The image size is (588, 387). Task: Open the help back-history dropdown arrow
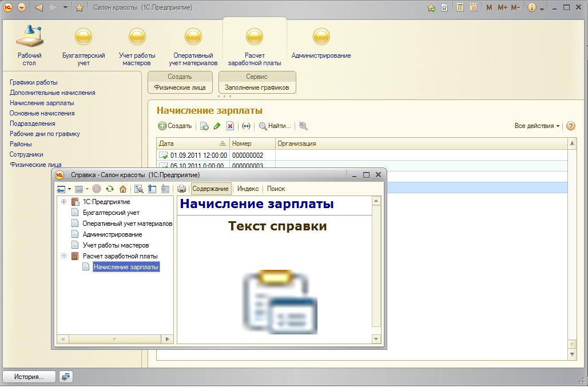point(69,189)
